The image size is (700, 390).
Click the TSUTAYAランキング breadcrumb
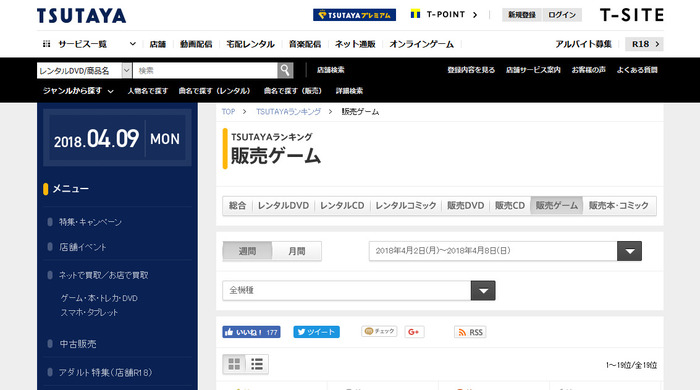[288, 112]
